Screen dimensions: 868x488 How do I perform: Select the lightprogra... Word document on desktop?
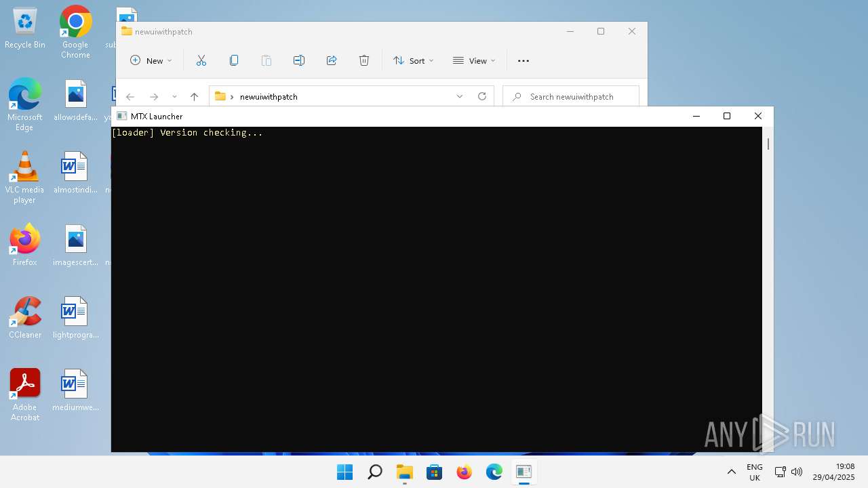[75, 318]
